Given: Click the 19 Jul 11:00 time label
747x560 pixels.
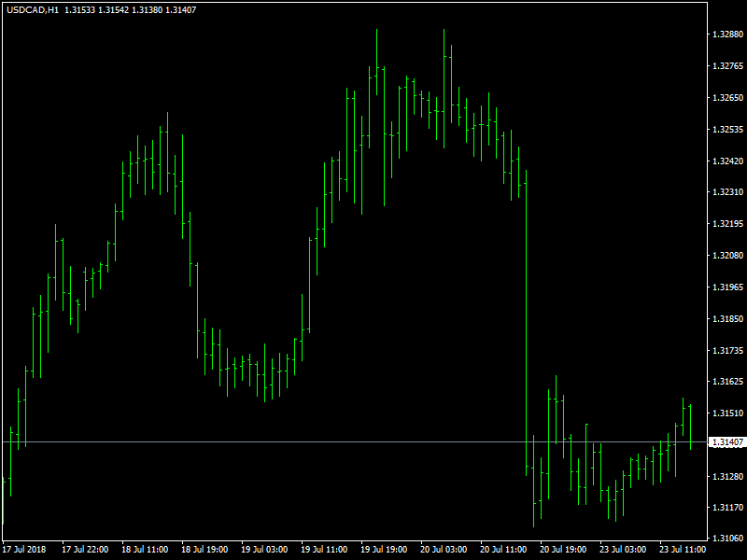Looking at the screenshot, I should click(324, 550).
